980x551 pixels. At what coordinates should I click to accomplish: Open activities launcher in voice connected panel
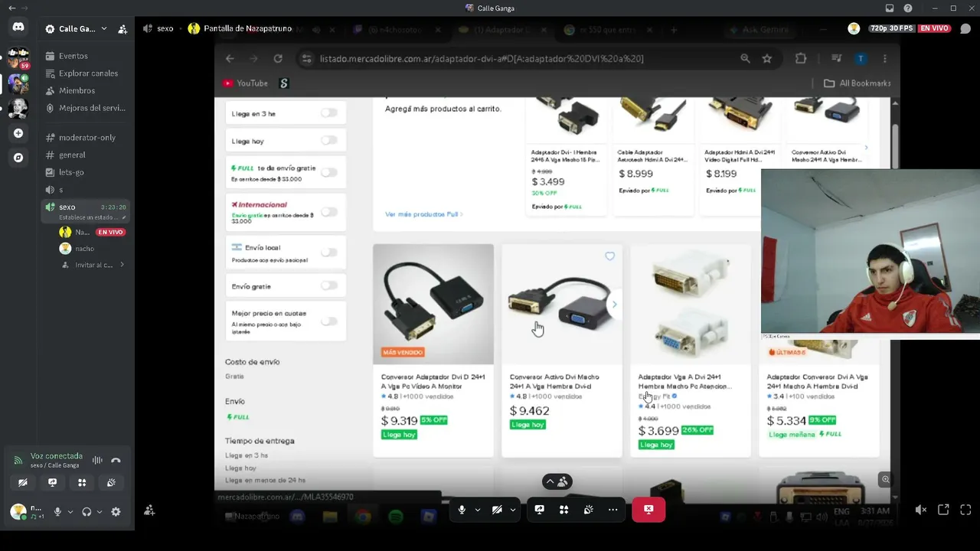point(82,483)
